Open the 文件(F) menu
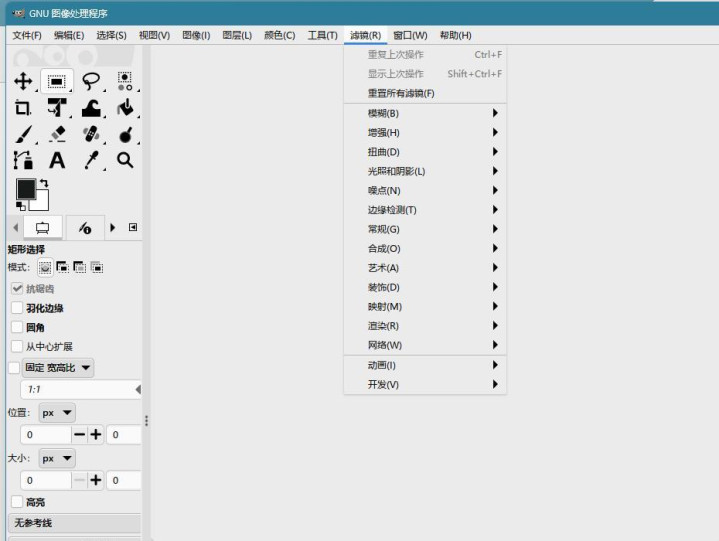The height and width of the screenshot is (541, 719). [27, 35]
